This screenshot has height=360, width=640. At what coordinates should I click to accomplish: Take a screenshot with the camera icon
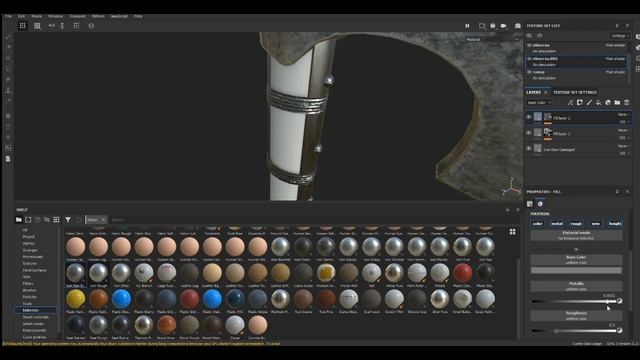pyautogui.click(x=518, y=26)
